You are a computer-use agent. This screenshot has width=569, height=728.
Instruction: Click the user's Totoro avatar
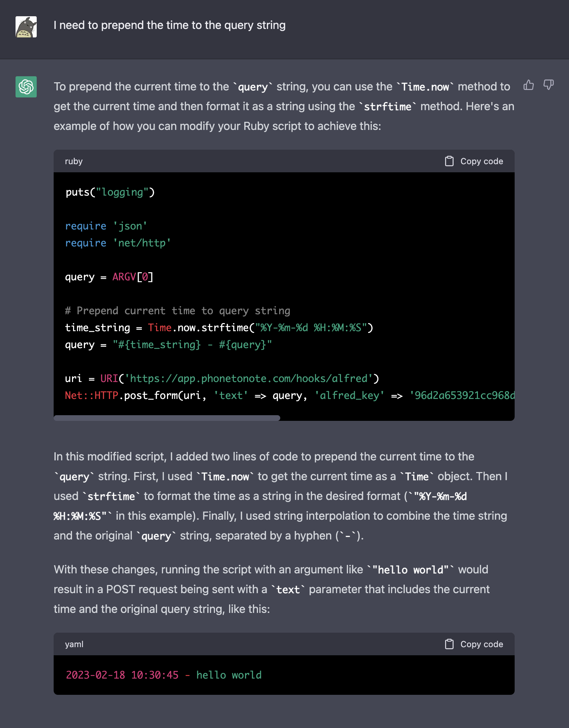(x=26, y=27)
